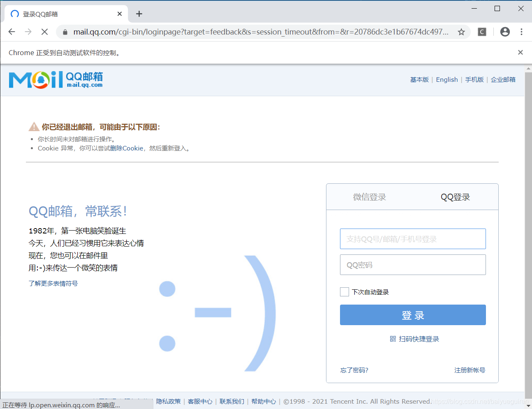This screenshot has width=532, height=409.
Task: Click the bookmark star in the address bar
Action: (x=461, y=32)
